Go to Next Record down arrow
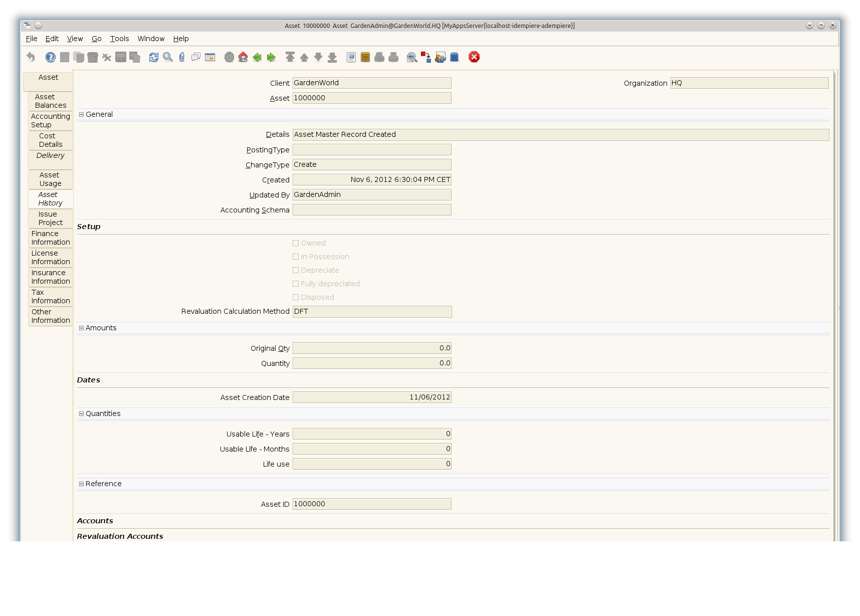This screenshot has width=860, height=616. tap(318, 57)
